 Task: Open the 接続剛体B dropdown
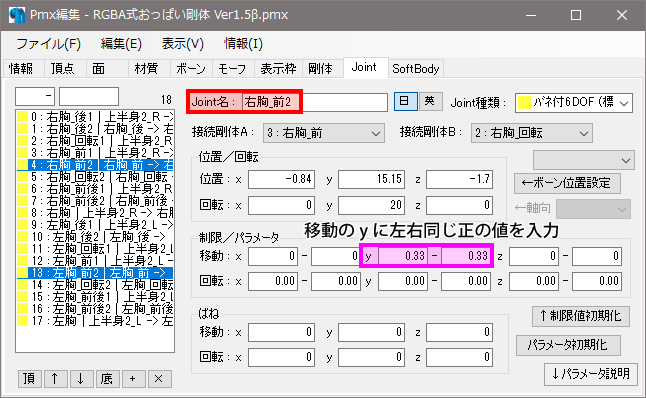pyautogui.click(x=531, y=133)
